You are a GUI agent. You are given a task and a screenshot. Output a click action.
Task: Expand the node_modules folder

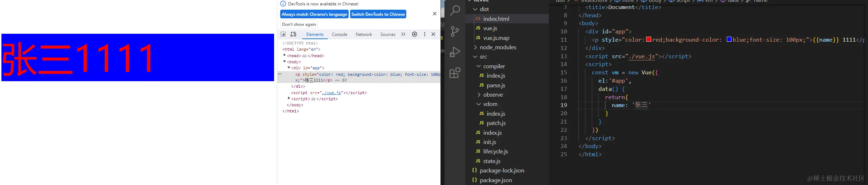[x=475, y=47]
